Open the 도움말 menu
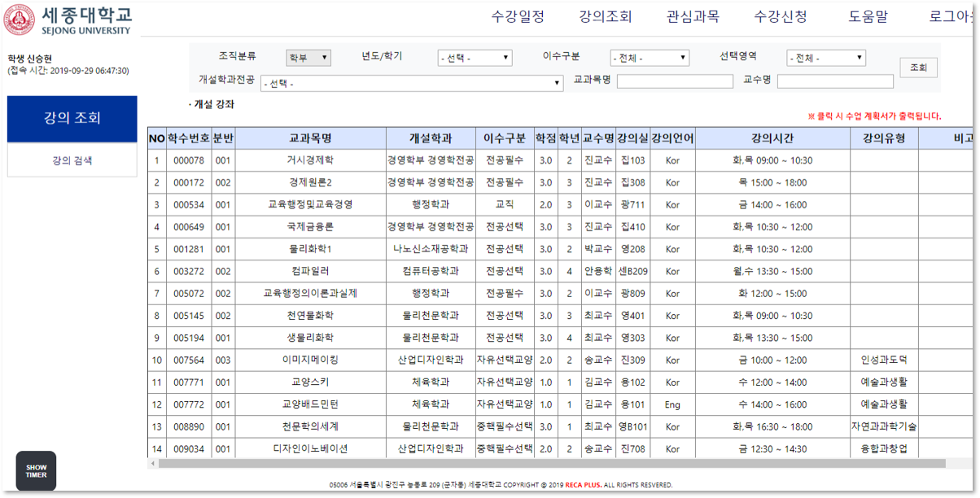 pyautogui.click(x=868, y=17)
